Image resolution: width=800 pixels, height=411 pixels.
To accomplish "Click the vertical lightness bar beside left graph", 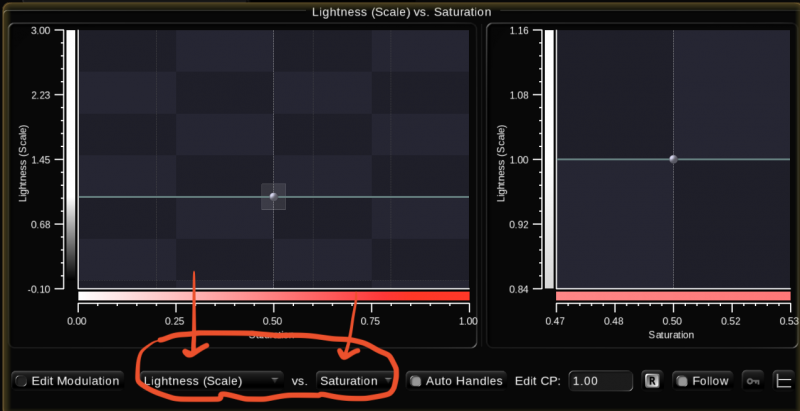I will pos(69,160).
